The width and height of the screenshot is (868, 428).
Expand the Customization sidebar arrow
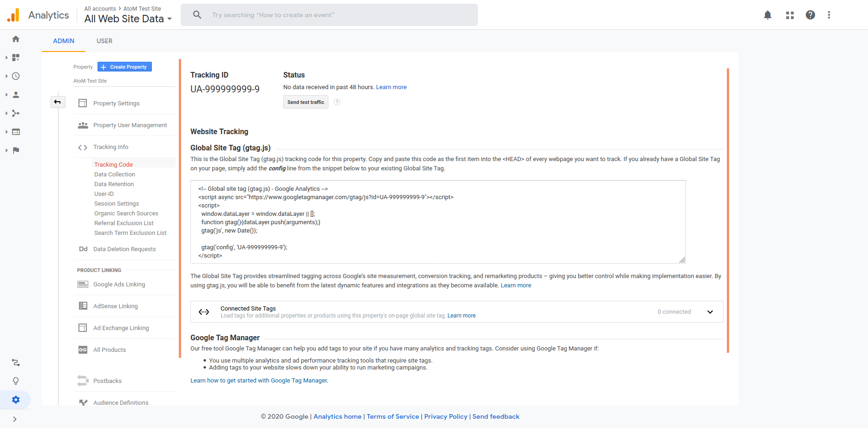[7, 58]
